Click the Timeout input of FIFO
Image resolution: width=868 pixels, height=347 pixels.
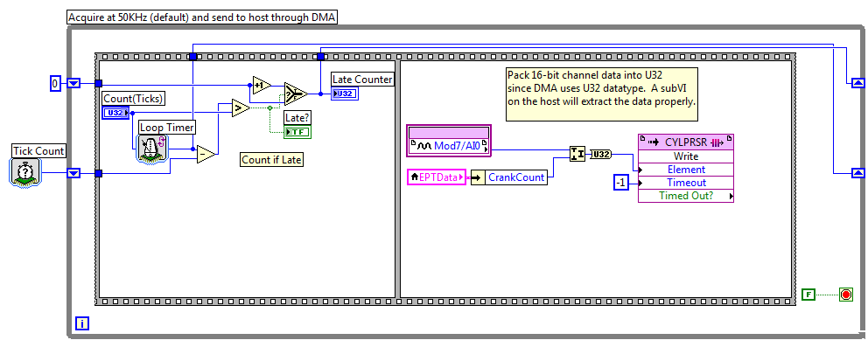(686, 183)
